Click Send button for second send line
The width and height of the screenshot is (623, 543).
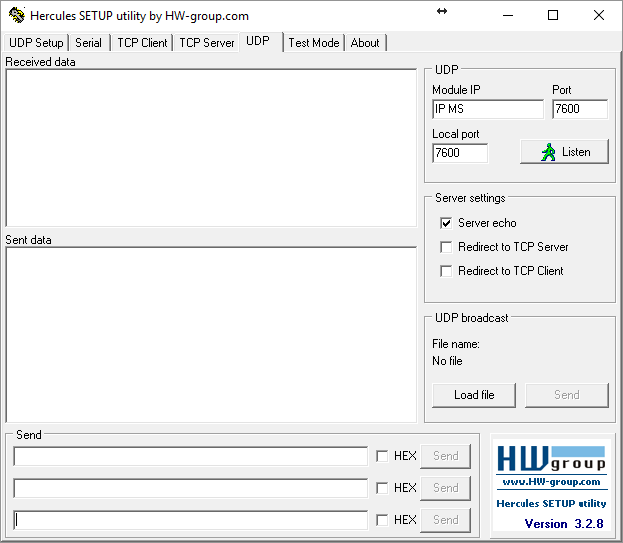point(445,488)
